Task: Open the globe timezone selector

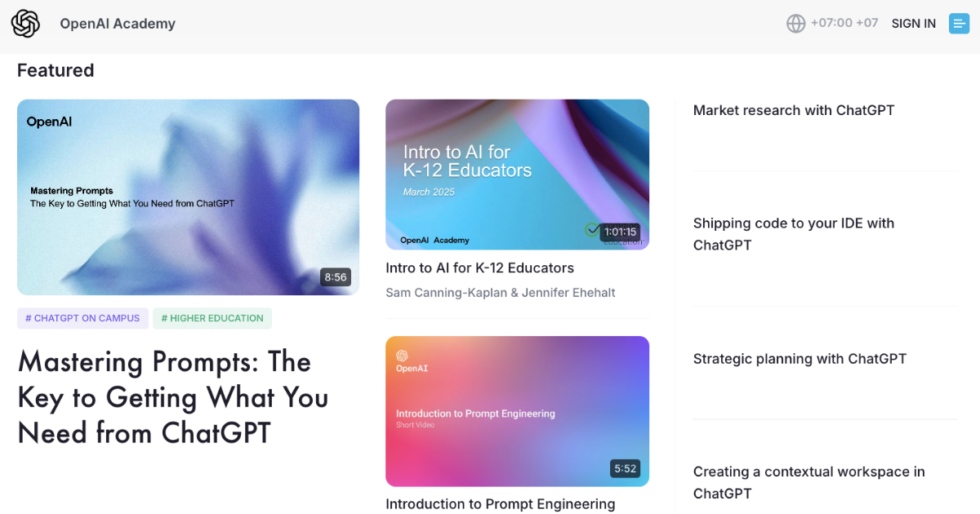Action: 795,24
